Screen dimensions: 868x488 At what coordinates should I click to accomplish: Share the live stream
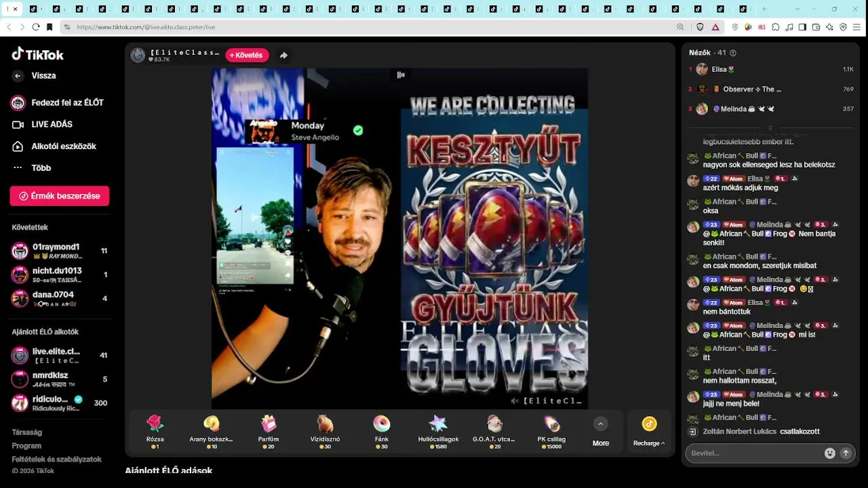coord(283,56)
